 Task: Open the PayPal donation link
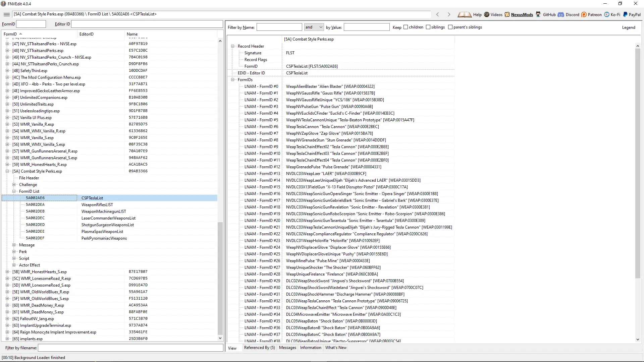(632, 14)
